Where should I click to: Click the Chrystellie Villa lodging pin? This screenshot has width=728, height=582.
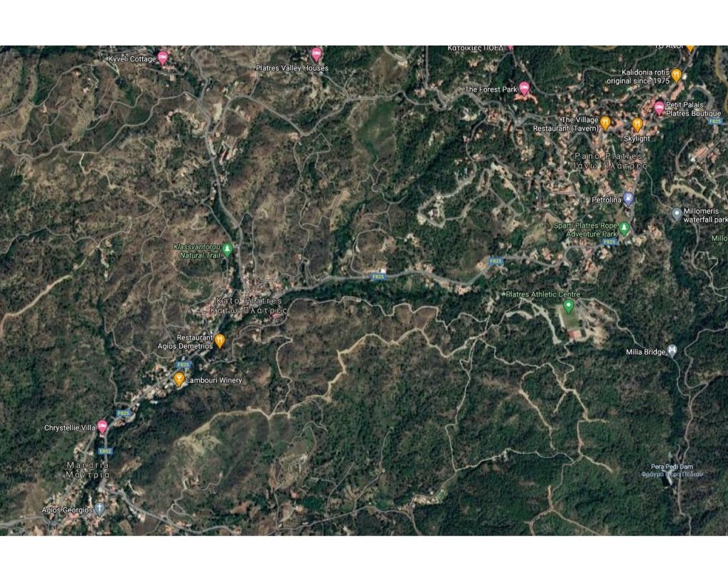click(102, 426)
